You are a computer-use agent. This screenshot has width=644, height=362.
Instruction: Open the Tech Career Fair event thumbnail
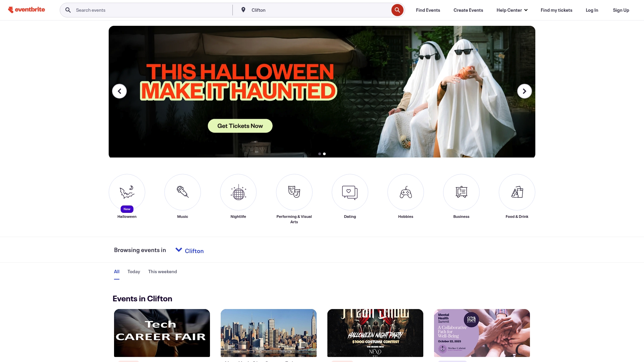tap(162, 333)
